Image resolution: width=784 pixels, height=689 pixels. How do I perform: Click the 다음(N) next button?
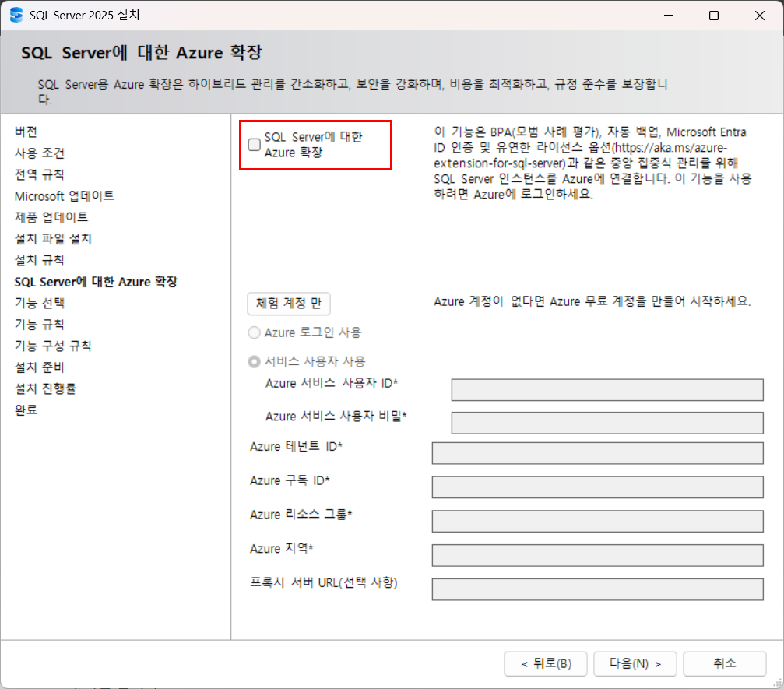point(635,663)
